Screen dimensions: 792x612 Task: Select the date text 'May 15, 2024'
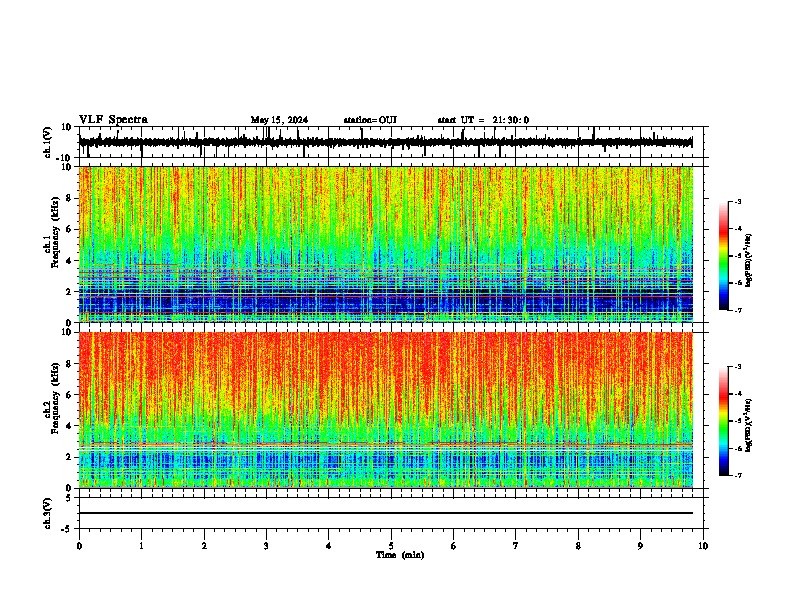point(279,120)
